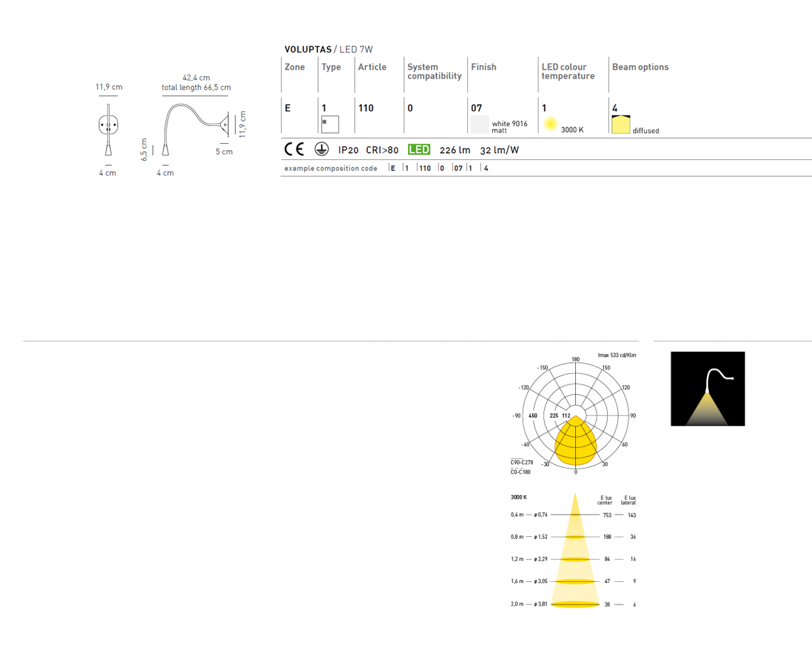Screen dimensions: 812x665
Task: Click the polar light distribution diagram
Action: [x=575, y=416]
